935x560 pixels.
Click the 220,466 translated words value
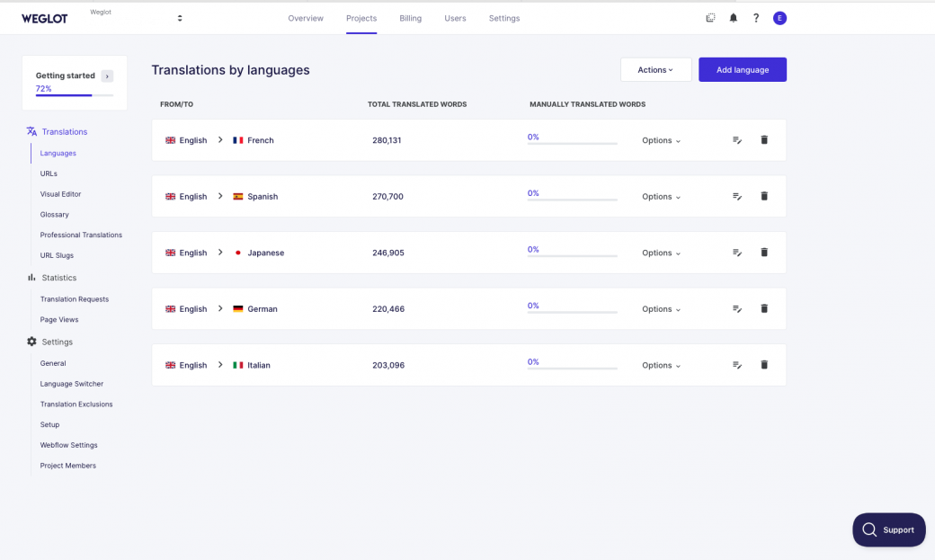[x=388, y=309]
